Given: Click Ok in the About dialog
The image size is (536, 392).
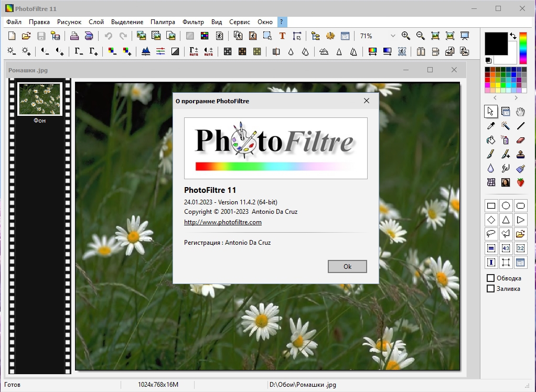Looking at the screenshot, I should click(347, 266).
